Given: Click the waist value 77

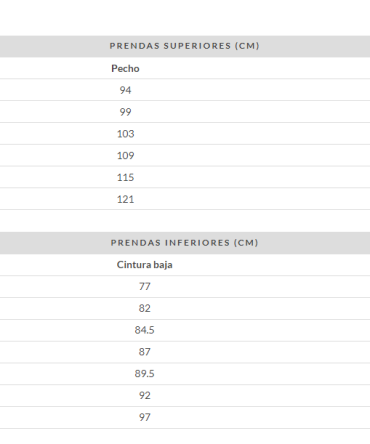Looking at the screenshot, I should (144, 286).
